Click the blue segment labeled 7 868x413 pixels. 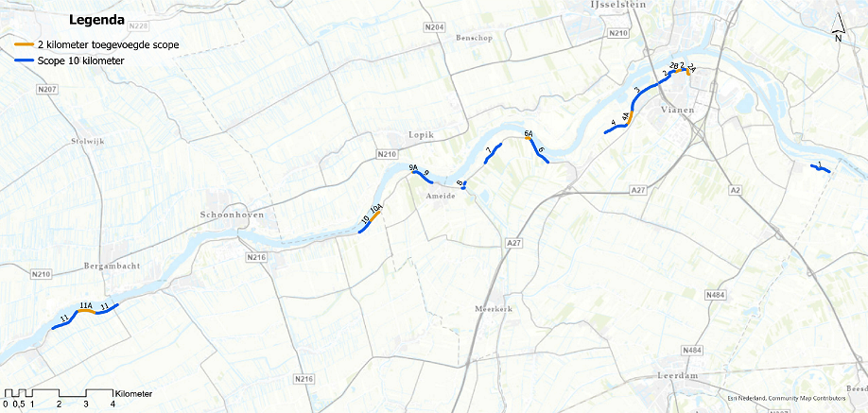[493, 153]
